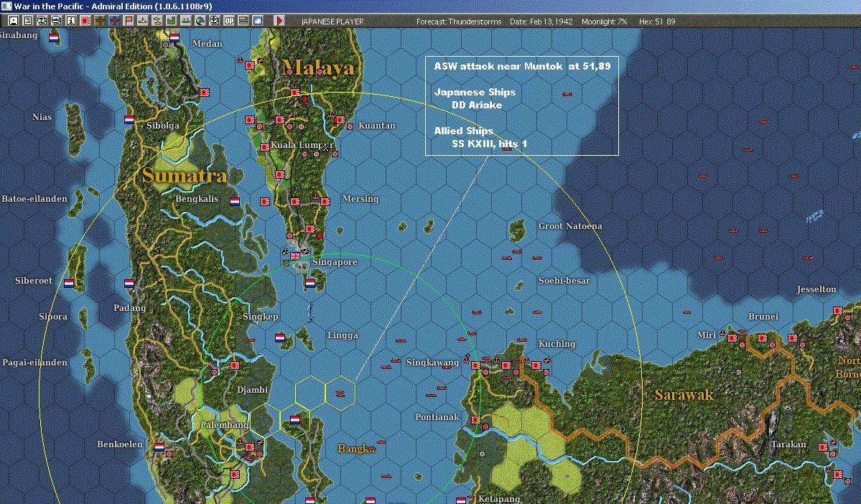This screenshot has width=861, height=504.
Task: Open the document list report icon
Action: pyautogui.click(x=28, y=21)
